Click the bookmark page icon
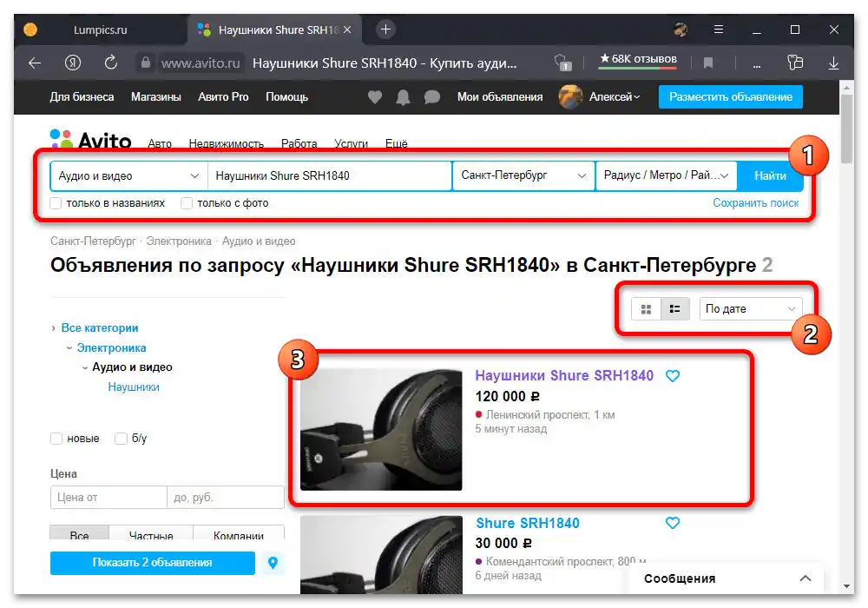The width and height of the screenshot is (868, 608). (x=708, y=63)
